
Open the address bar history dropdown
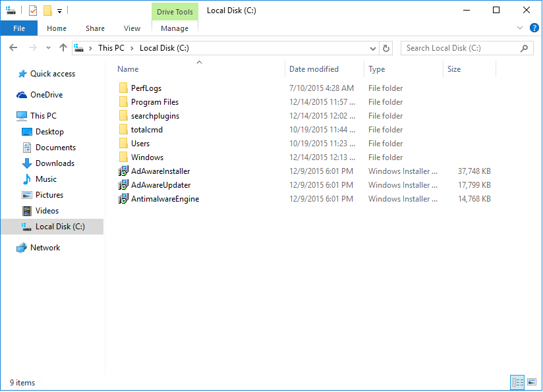coord(372,48)
